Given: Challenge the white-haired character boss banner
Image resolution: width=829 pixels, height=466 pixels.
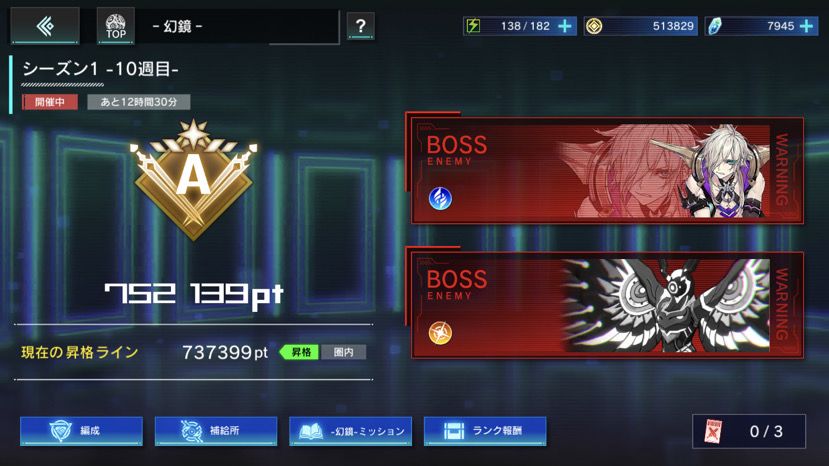Looking at the screenshot, I should pos(607,170).
